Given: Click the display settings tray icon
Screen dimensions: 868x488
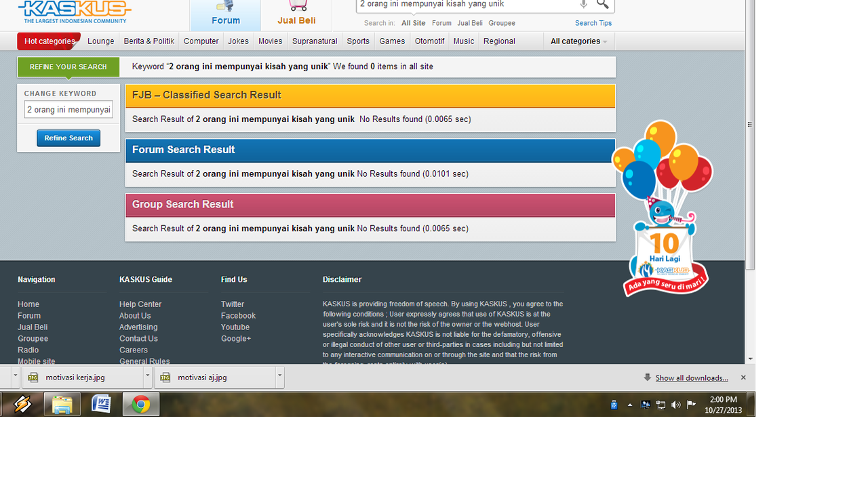Looking at the screenshot, I should [646, 405].
